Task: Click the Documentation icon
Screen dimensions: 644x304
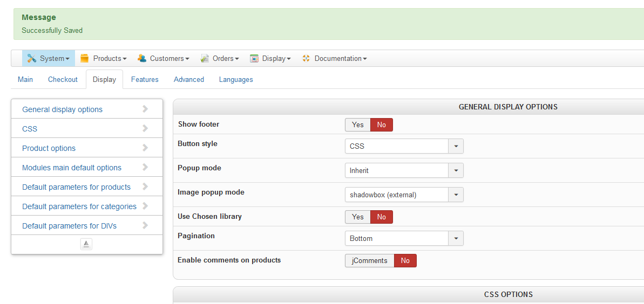Action: pos(306,58)
